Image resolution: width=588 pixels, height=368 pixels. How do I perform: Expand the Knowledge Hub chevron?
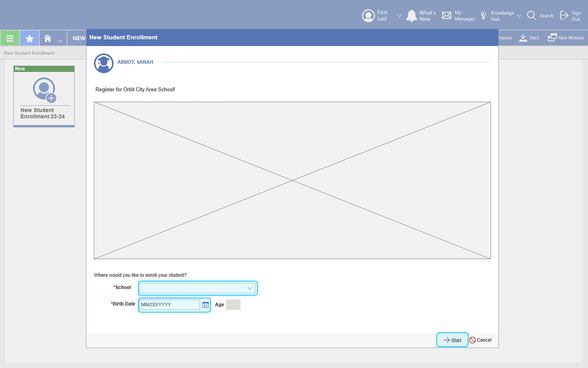(519, 16)
